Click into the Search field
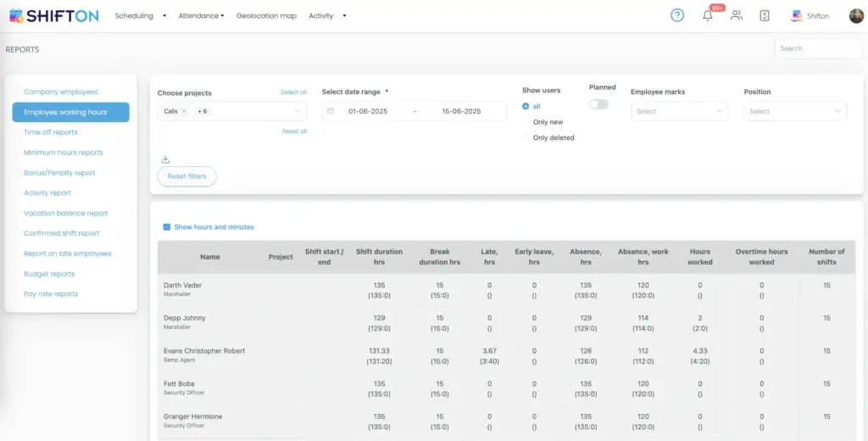868x441 pixels. 817,48
